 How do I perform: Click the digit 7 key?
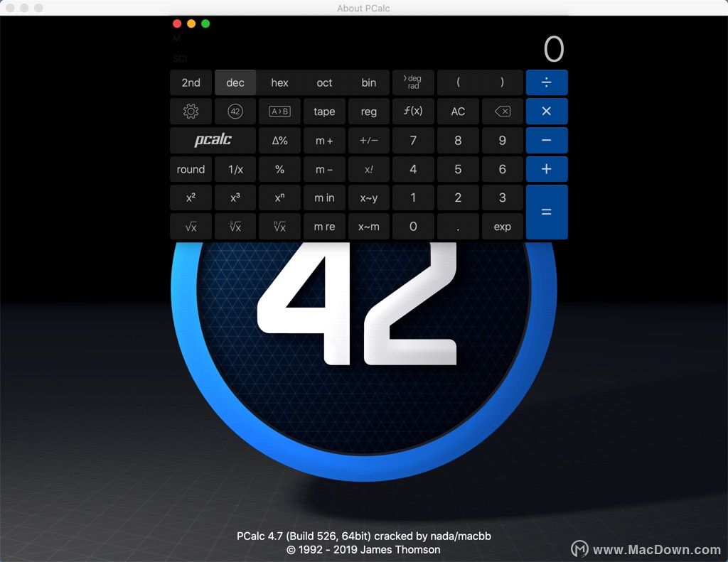[413, 140]
